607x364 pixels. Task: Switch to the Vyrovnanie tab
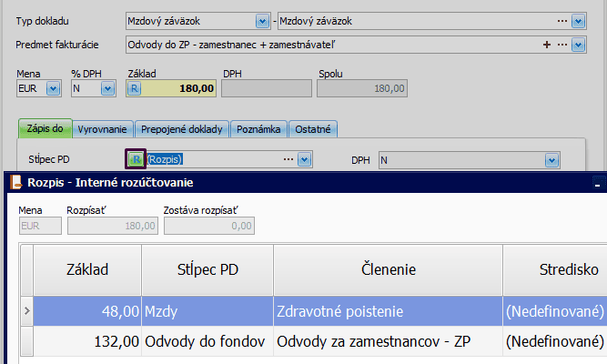point(104,129)
